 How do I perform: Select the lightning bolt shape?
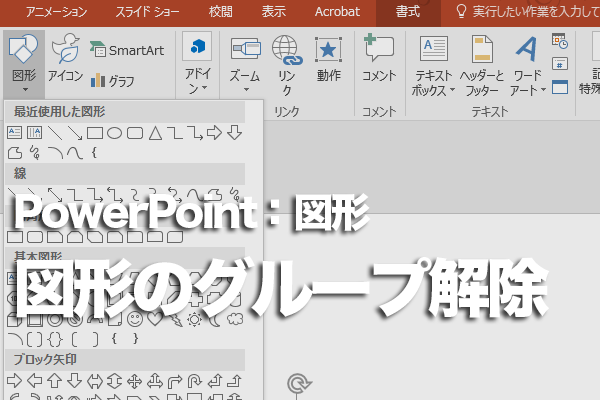click(x=175, y=320)
